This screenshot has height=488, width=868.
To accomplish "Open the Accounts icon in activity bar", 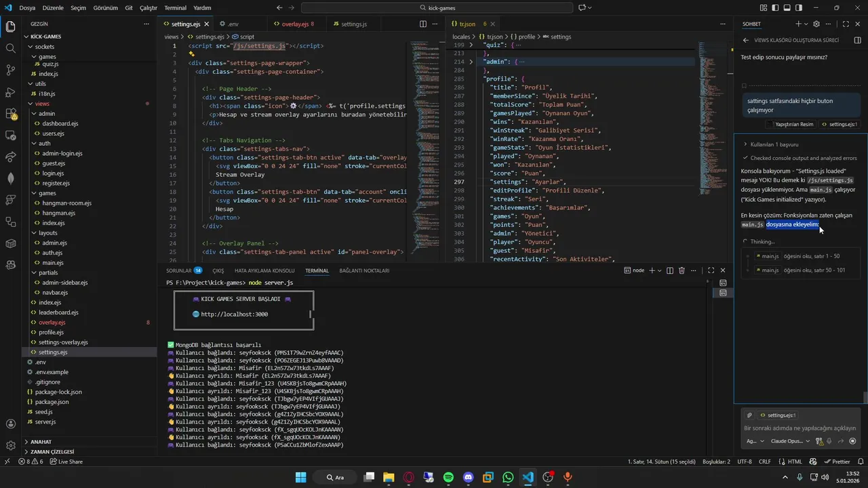I will (10, 424).
